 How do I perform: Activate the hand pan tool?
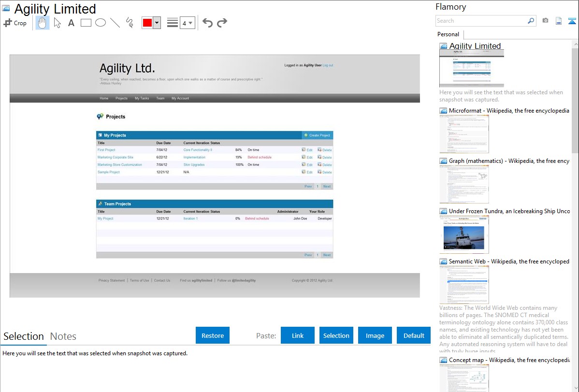pyautogui.click(x=42, y=23)
